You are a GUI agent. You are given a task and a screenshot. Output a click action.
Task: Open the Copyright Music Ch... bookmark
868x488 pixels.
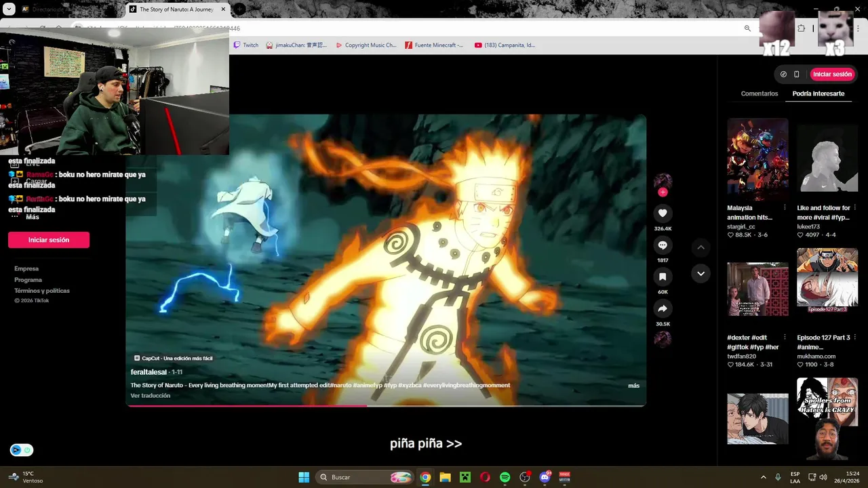[366, 45]
